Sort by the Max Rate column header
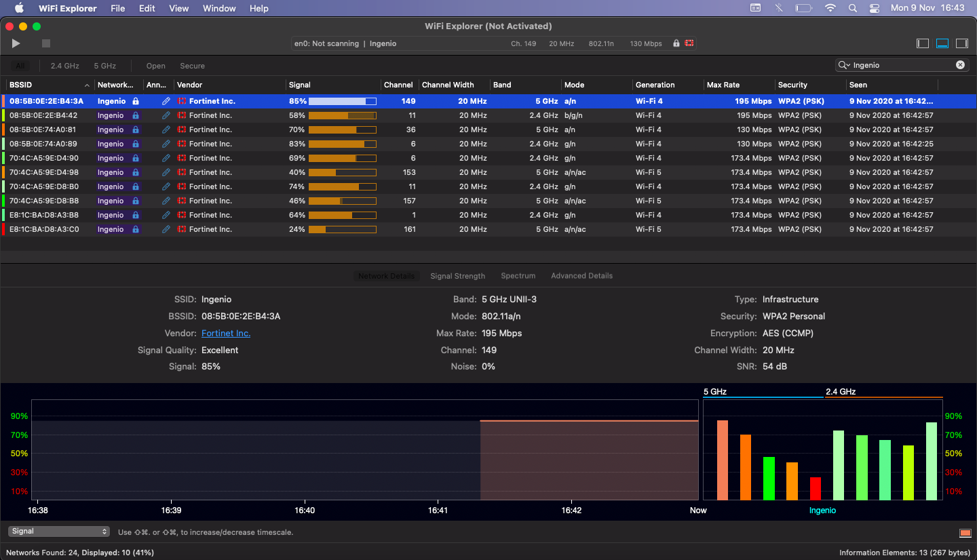Image resolution: width=977 pixels, height=560 pixels. pyautogui.click(x=740, y=85)
